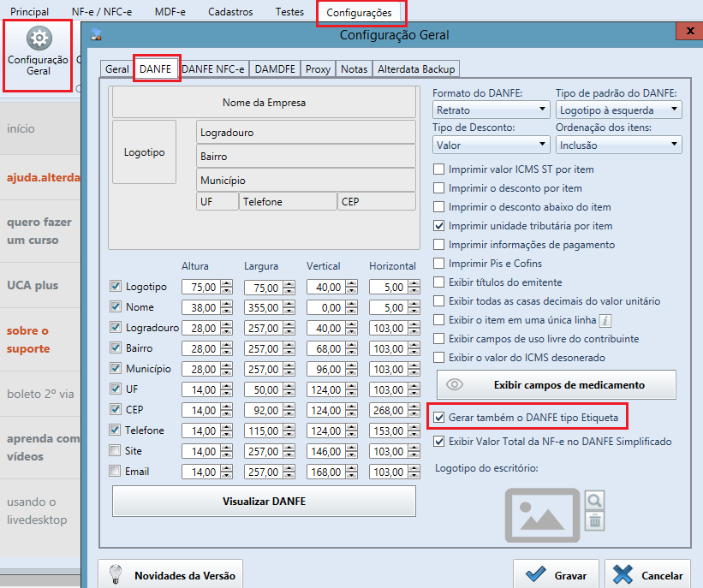Click the Visualizar DANFE button
The width and height of the screenshot is (703, 588).
[264, 501]
